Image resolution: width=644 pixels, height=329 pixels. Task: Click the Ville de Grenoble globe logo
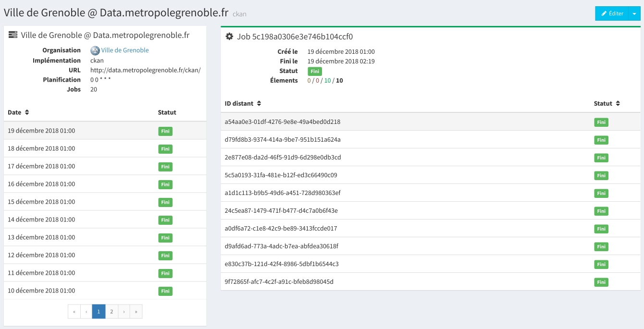pyautogui.click(x=95, y=50)
